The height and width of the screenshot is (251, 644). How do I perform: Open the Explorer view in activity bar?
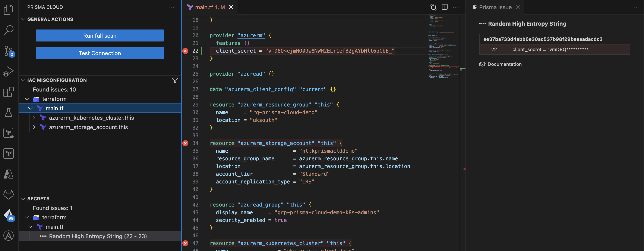(x=9, y=10)
